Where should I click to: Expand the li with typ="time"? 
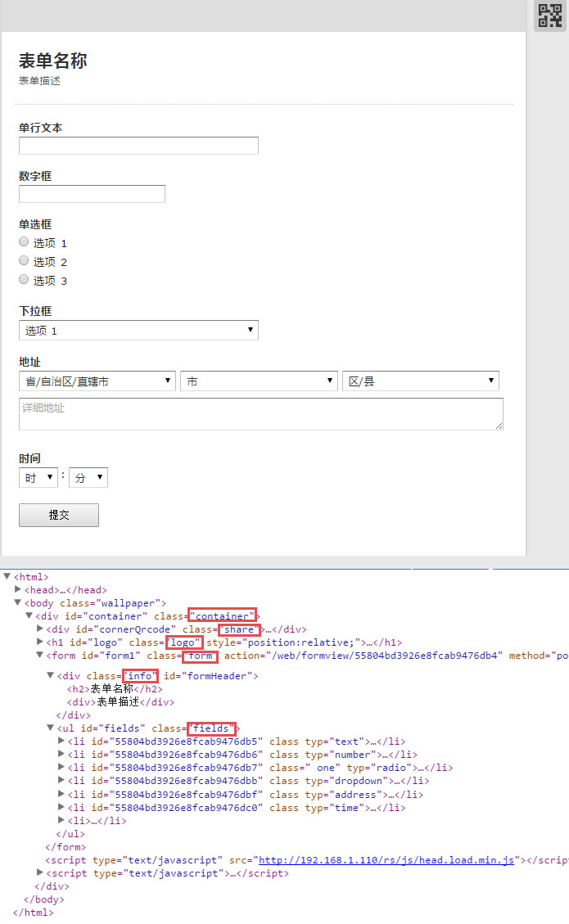[61, 807]
